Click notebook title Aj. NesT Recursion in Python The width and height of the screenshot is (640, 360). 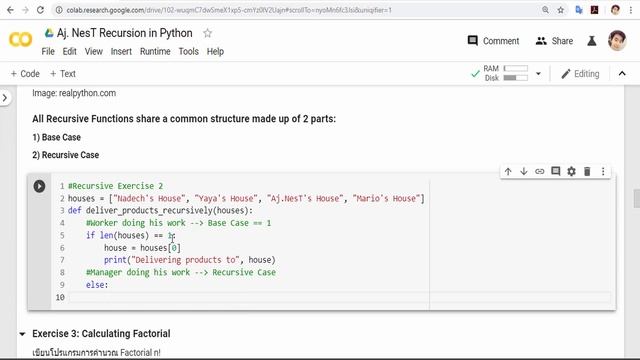(x=124, y=33)
